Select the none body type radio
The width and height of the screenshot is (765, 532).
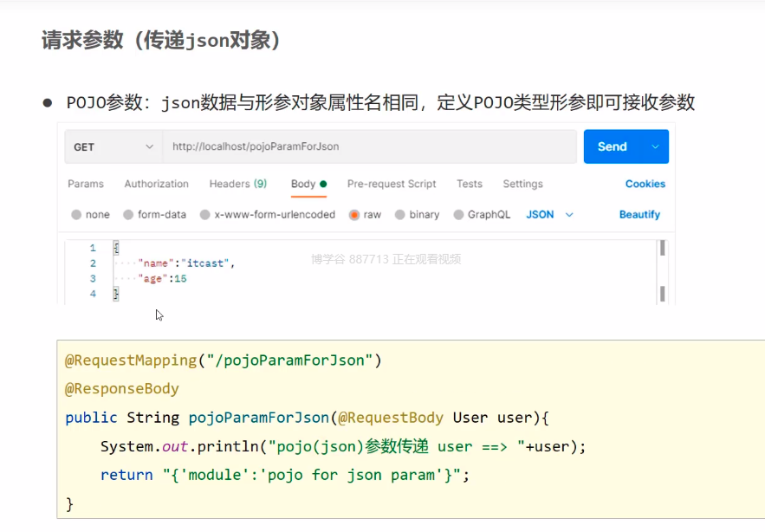[x=77, y=215]
